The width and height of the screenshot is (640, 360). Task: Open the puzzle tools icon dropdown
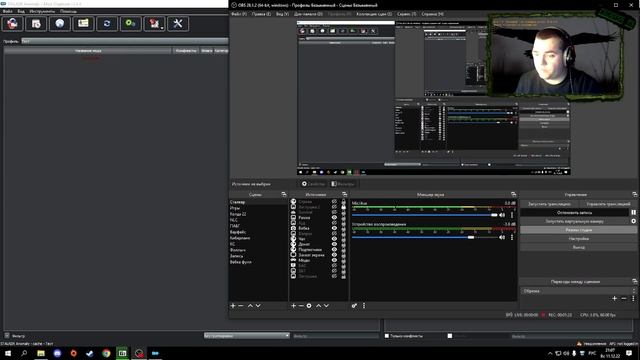(154, 24)
